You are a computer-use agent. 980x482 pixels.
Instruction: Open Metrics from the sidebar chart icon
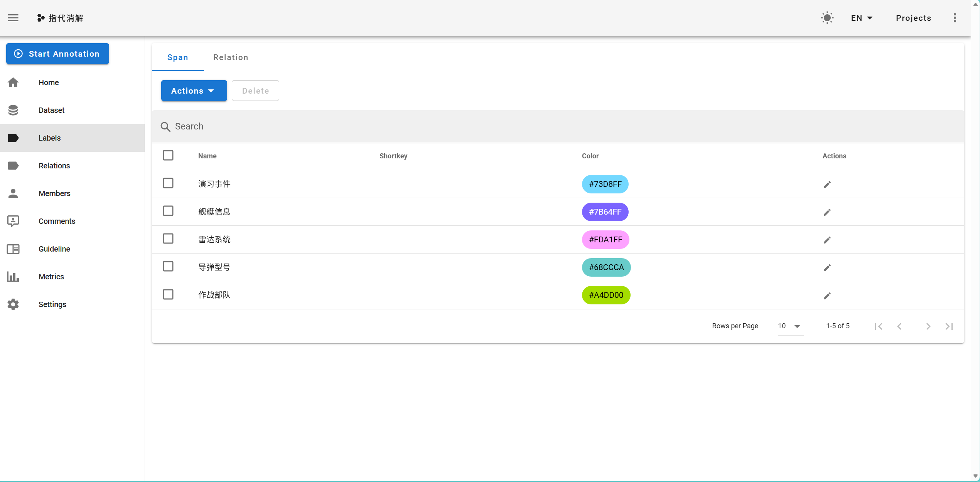click(x=13, y=277)
